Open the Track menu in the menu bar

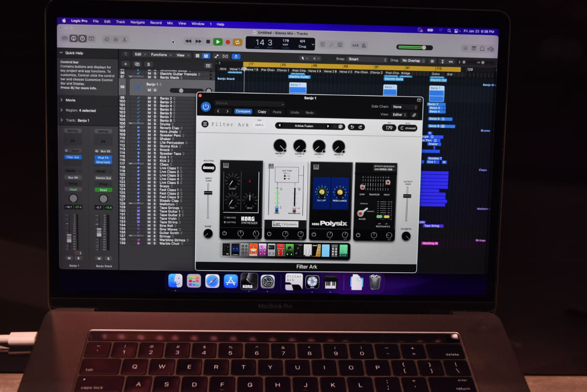coord(120,22)
